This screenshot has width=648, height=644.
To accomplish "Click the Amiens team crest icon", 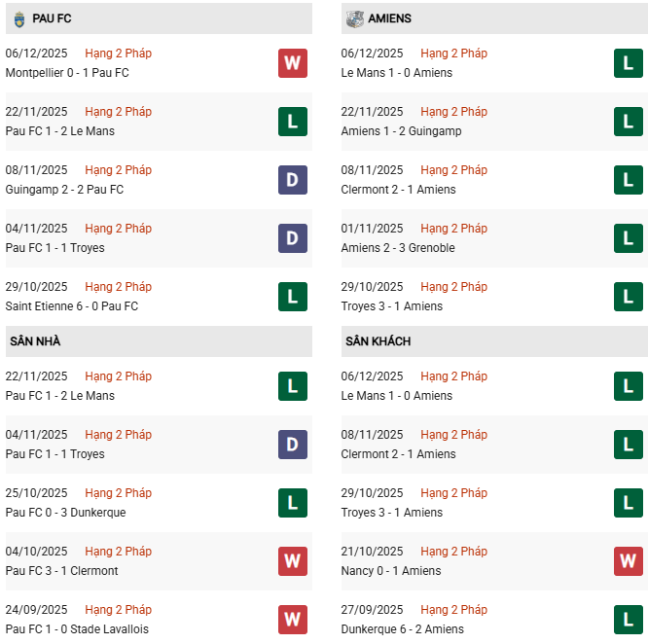I will point(354,18).
